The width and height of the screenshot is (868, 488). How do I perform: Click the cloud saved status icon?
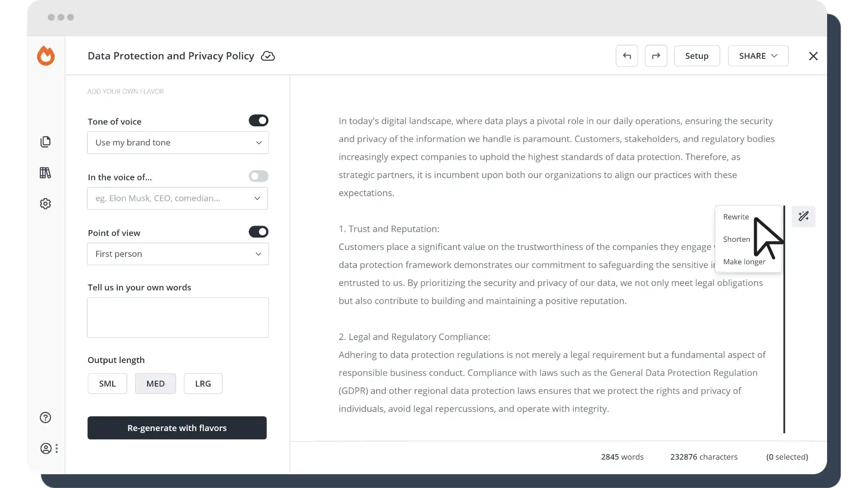pyautogui.click(x=268, y=56)
